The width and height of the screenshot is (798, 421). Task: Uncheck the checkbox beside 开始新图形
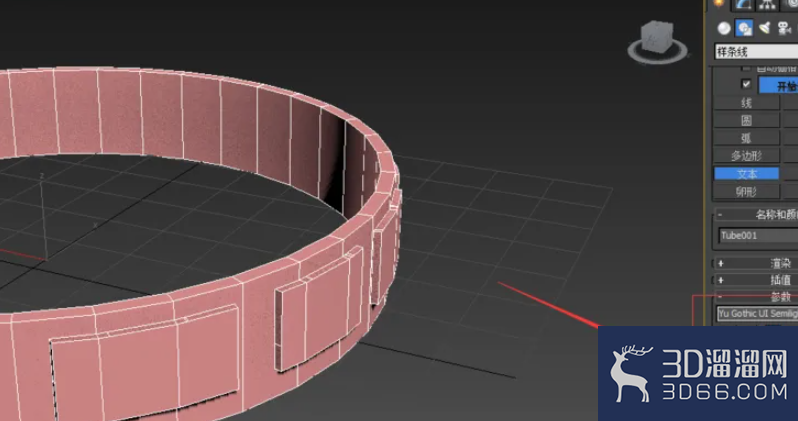(x=747, y=84)
